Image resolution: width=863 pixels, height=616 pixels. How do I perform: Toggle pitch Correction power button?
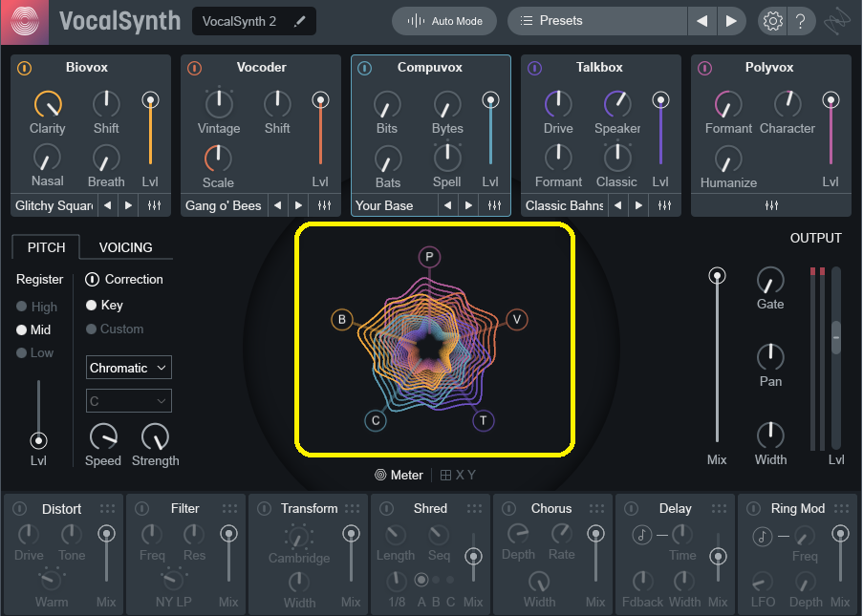[x=92, y=280]
